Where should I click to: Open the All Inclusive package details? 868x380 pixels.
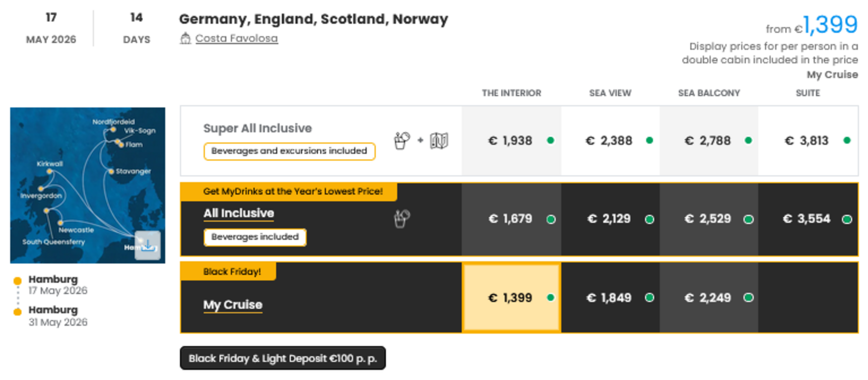point(239,213)
